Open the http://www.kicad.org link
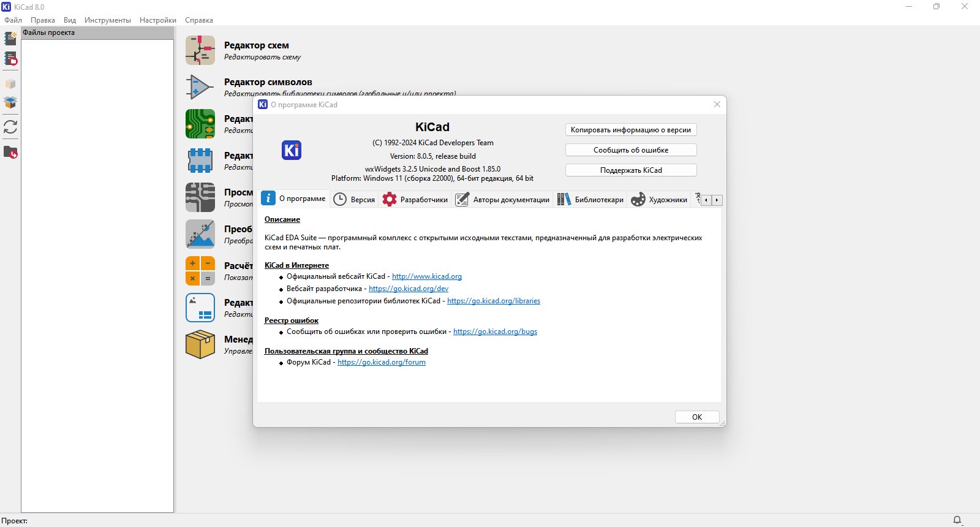The width and height of the screenshot is (980, 527). point(427,276)
